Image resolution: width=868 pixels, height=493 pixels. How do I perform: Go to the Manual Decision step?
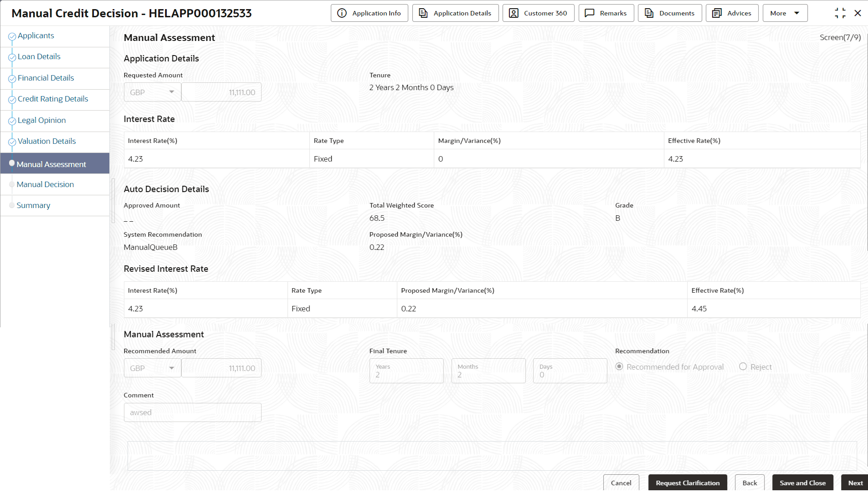[46, 184]
